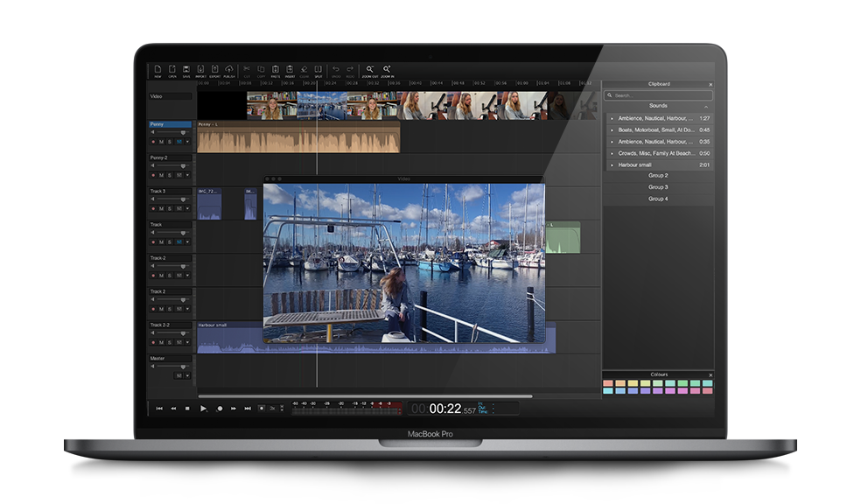Image resolution: width=861 pixels, height=504 pixels.
Task: Expand Boats, Motorboat, Small row arrow
Action: (612, 130)
